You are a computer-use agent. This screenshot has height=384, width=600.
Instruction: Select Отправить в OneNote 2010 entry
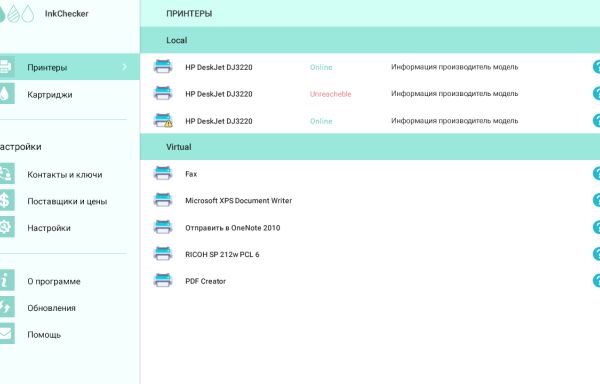(233, 228)
